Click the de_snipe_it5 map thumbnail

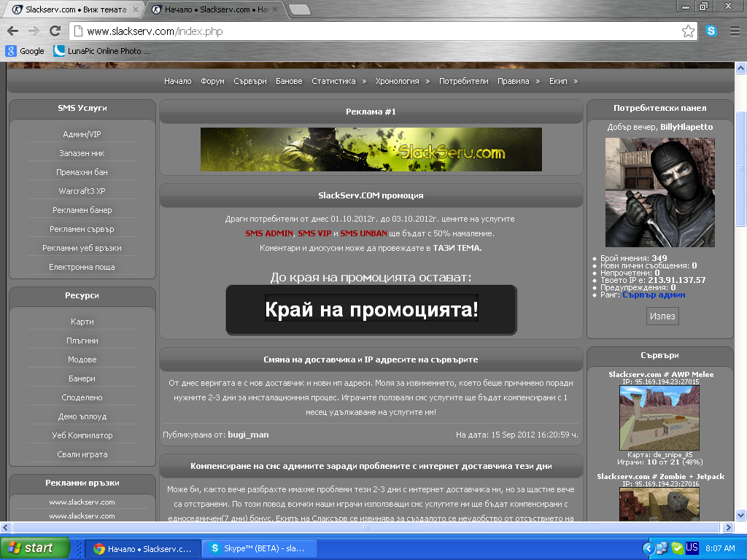(x=659, y=418)
